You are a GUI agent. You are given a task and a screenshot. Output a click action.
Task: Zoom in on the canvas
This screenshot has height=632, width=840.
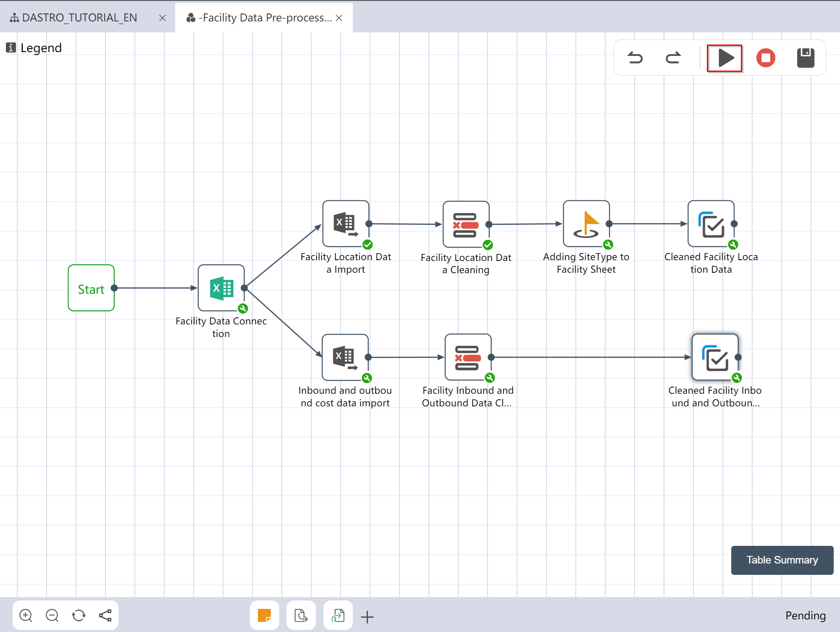pyautogui.click(x=26, y=616)
